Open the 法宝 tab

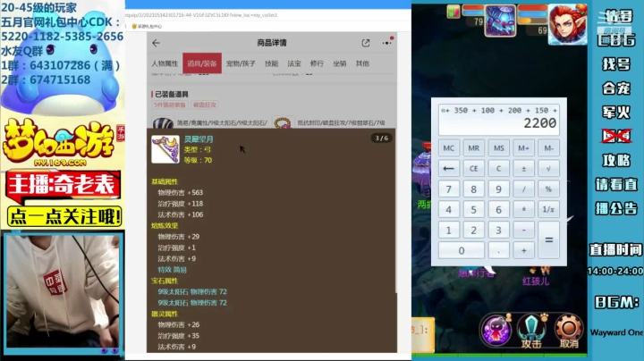(x=294, y=63)
